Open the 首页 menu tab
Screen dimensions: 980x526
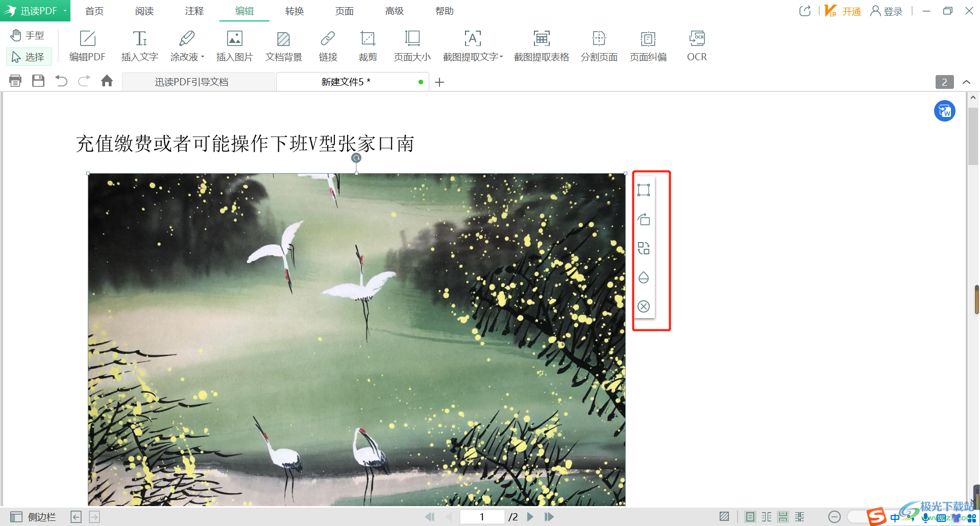pyautogui.click(x=94, y=11)
